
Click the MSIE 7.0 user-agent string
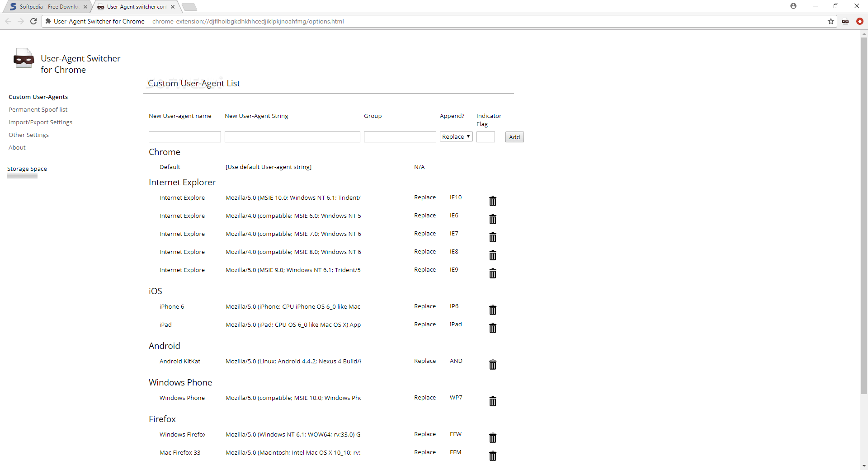click(293, 234)
